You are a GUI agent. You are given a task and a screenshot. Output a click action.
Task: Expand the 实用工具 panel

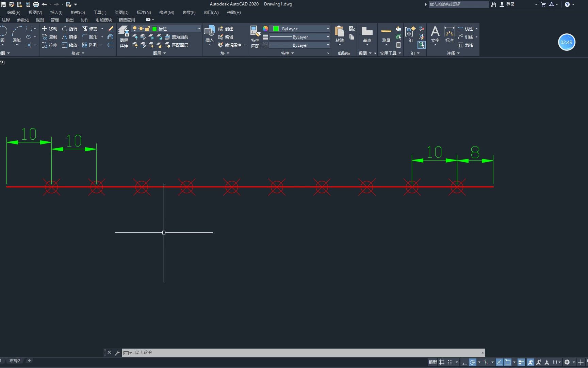[x=390, y=53]
